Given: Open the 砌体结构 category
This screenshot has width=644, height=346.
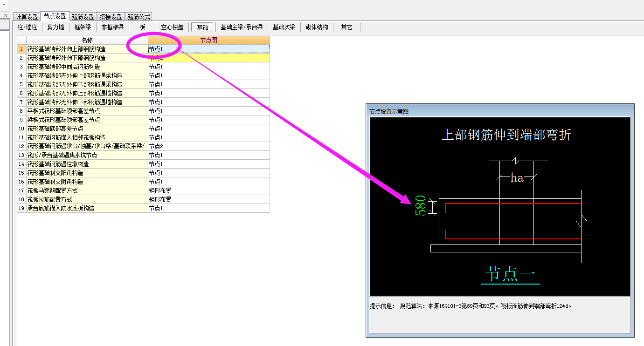Looking at the screenshot, I should click(317, 27).
